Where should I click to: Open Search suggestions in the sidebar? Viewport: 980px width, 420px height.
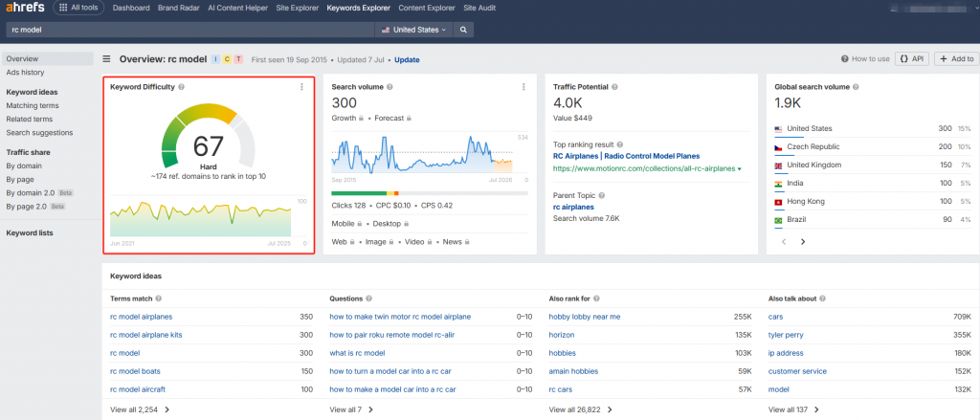(x=39, y=132)
